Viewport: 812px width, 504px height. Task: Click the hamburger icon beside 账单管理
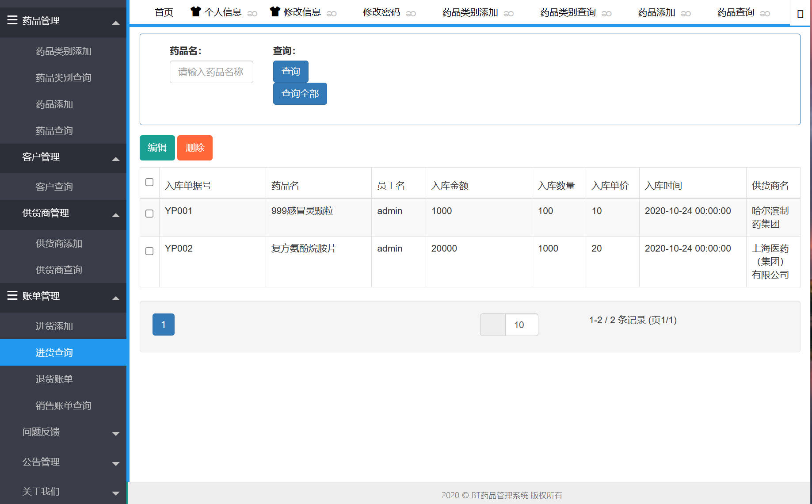click(x=11, y=295)
